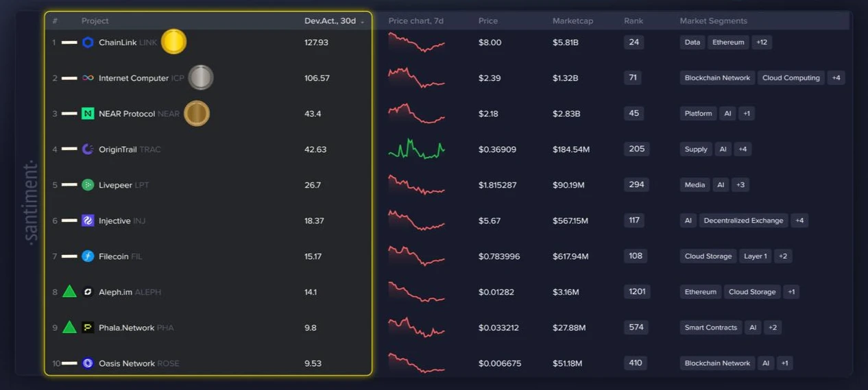The image size is (868, 390).
Task: Expand +2 segments for Phala.Network
Action: click(x=773, y=328)
